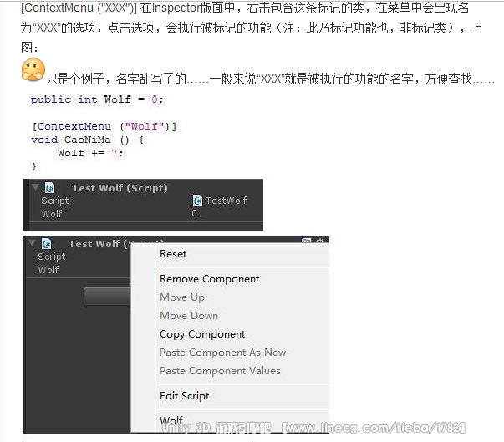Open the help book icon in lower inspector header
The height and width of the screenshot is (442, 504).
[x=306, y=241]
